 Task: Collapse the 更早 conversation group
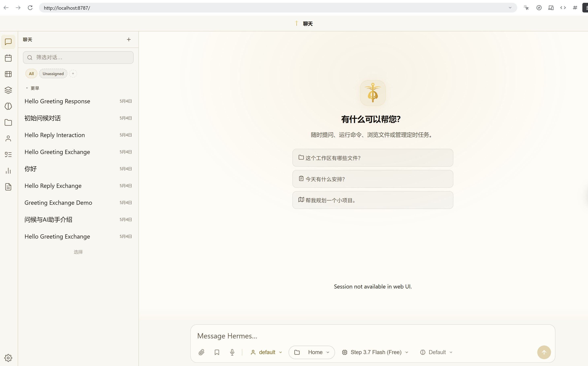point(33,88)
